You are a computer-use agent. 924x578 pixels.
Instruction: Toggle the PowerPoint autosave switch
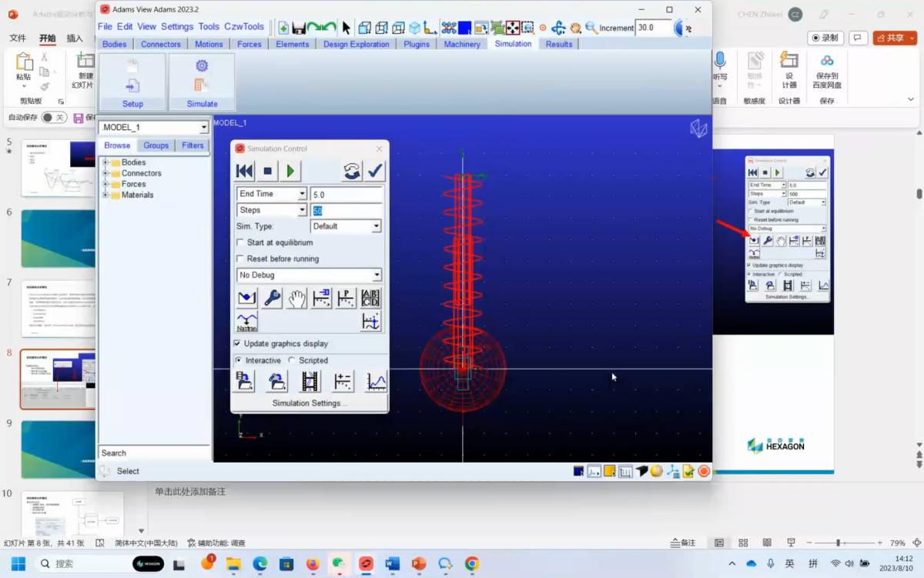coord(54,118)
